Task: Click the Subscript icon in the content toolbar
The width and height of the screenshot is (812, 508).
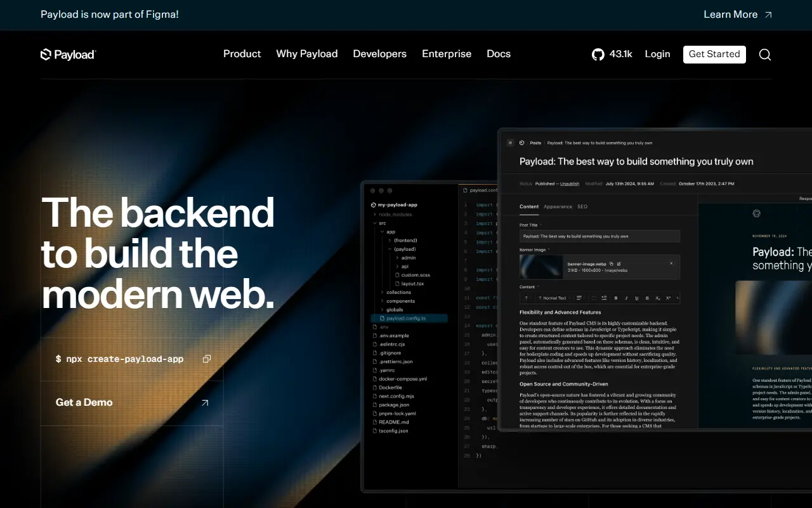Action: click(x=658, y=298)
